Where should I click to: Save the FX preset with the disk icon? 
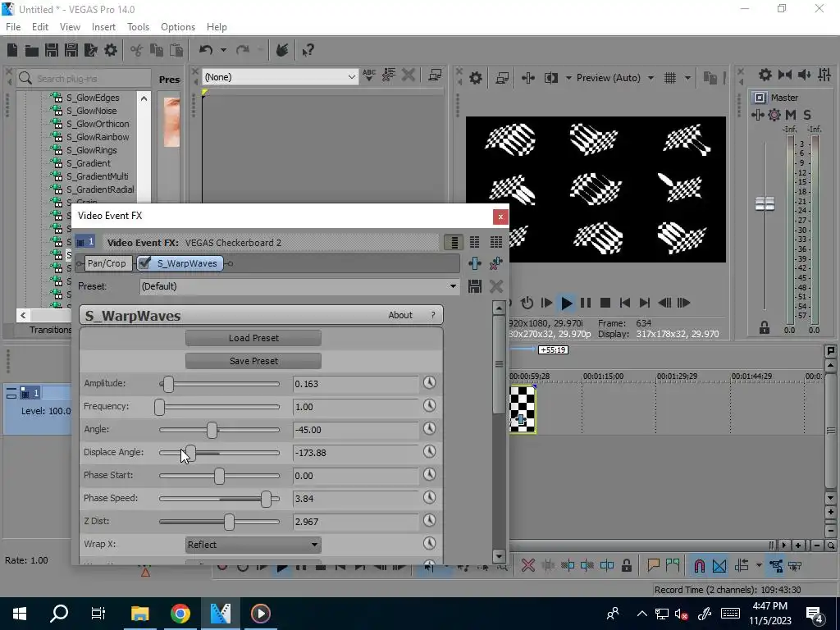pyautogui.click(x=475, y=286)
